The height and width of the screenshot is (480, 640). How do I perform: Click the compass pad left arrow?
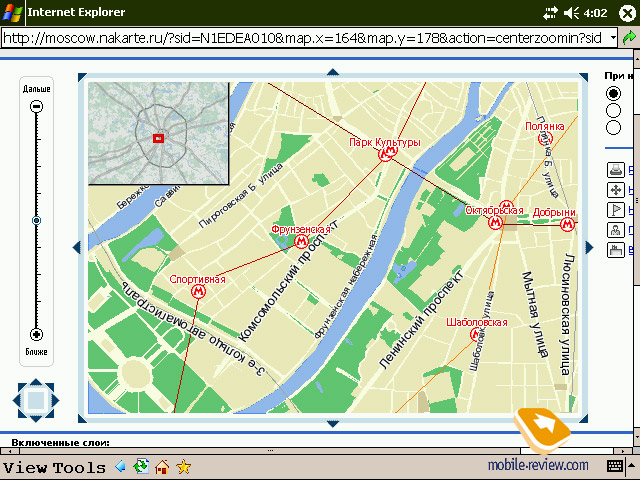tap(16, 400)
